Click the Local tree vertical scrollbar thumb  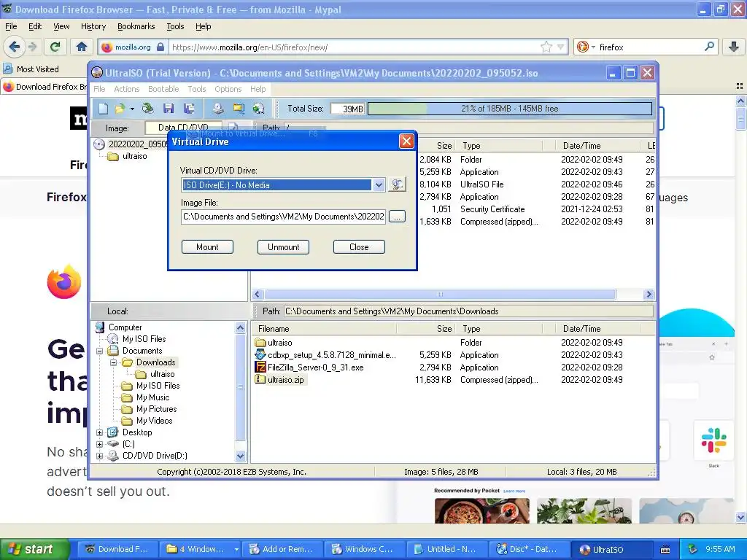[241, 387]
